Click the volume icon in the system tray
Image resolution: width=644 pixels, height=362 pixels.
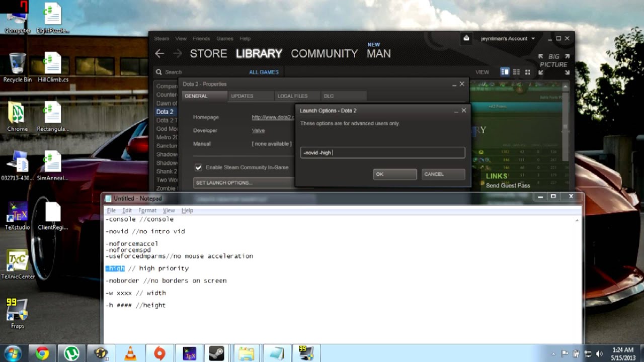click(x=599, y=353)
